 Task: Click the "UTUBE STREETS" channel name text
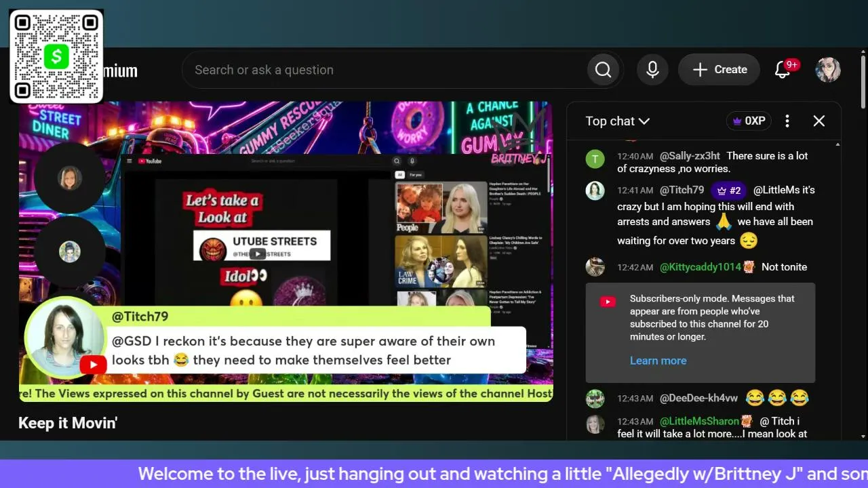pyautogui.click(x=275, y=241)
